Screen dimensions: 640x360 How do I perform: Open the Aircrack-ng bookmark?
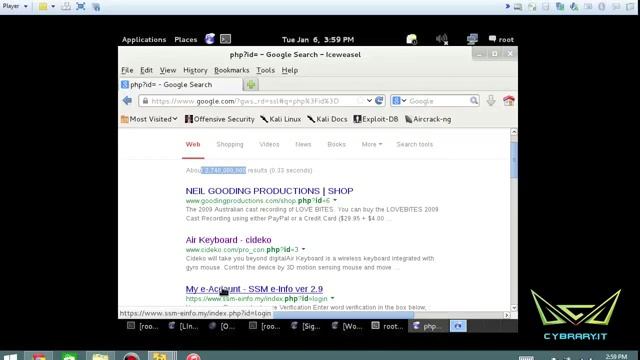(428, 119)
